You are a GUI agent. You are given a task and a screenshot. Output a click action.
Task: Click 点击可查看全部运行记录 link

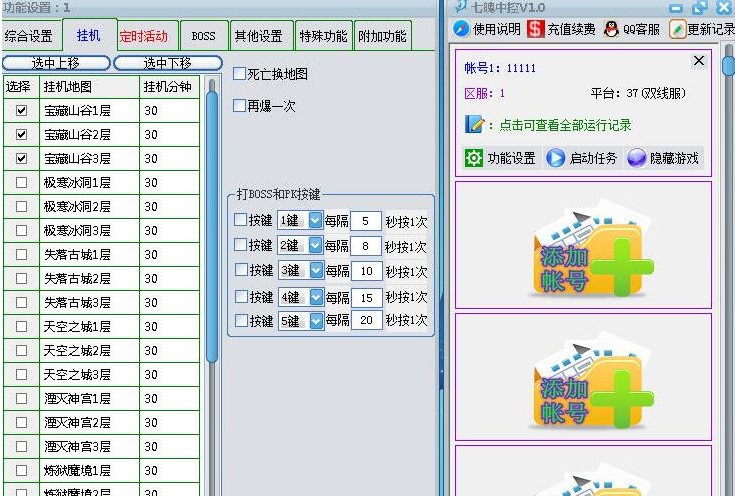click(x=565, y=125)
